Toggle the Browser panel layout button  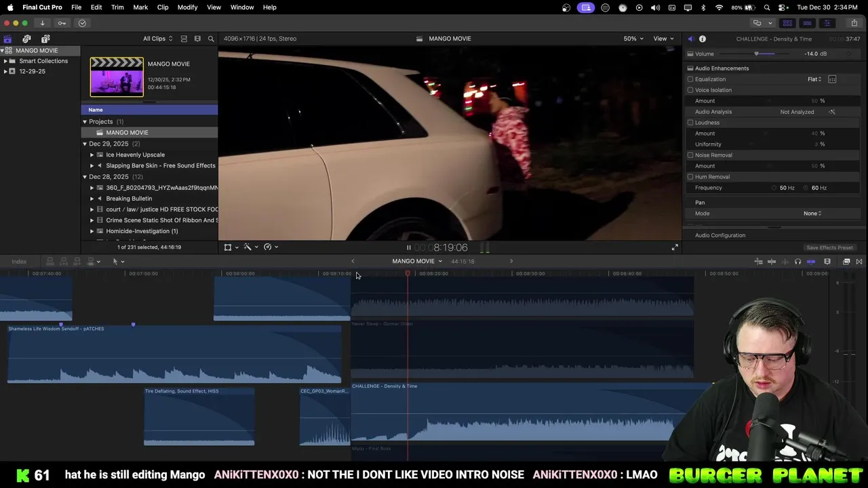[787, 23]
